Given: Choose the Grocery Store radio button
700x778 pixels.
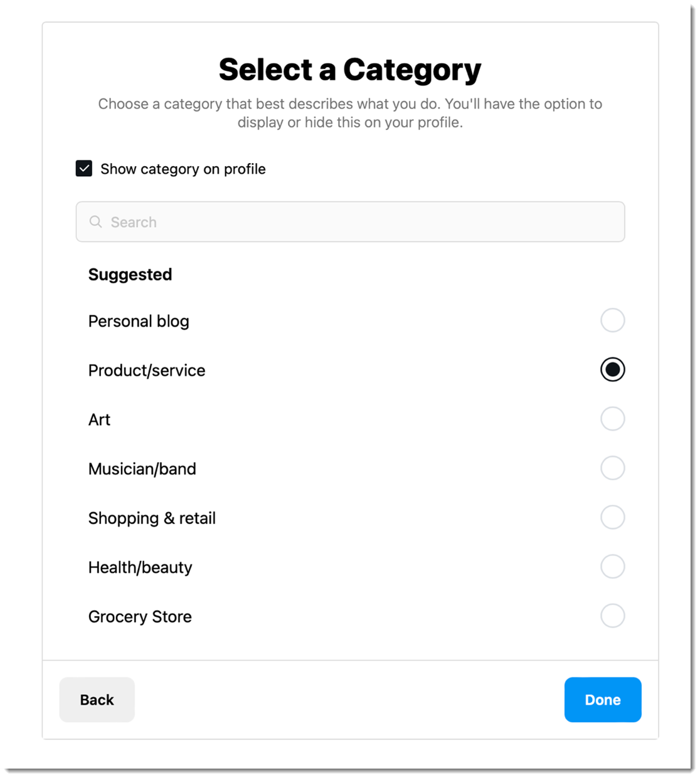Looking at the screenshot, I should click(x=612, y=616).
